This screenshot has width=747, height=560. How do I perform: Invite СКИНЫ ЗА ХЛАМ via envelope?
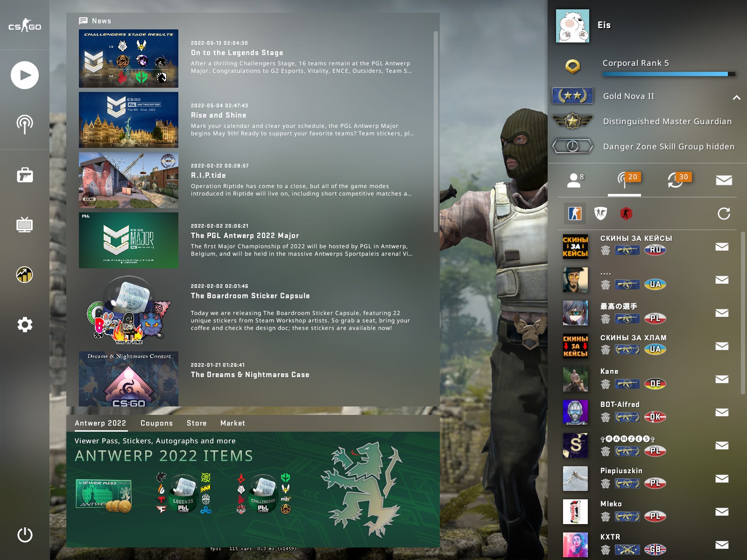pyautogui.click(x=722, y=346)
